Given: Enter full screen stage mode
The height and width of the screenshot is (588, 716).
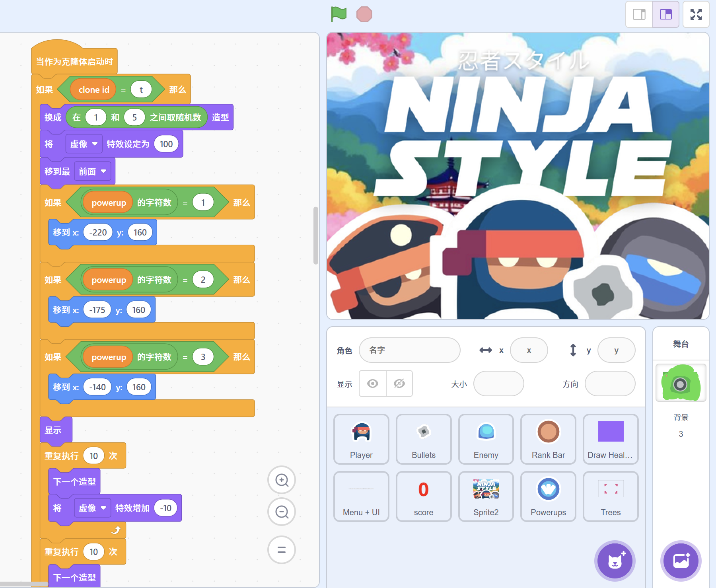Looking at the screenshot, I should (x=696, y=15).
